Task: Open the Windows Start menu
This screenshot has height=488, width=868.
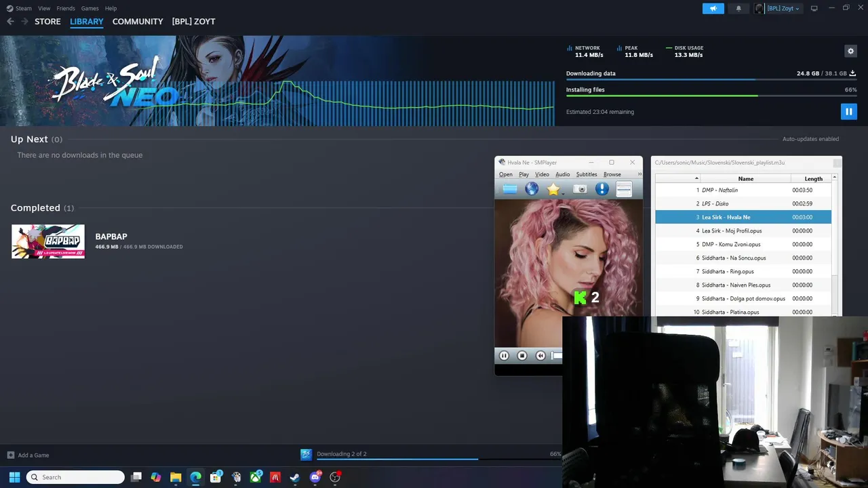Action: 14,477
